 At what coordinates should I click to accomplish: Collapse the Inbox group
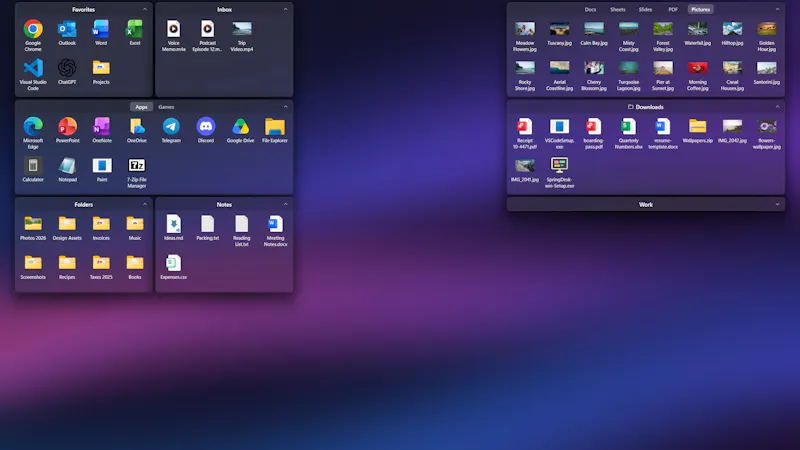pyautogui.click(x=285, y=9)
